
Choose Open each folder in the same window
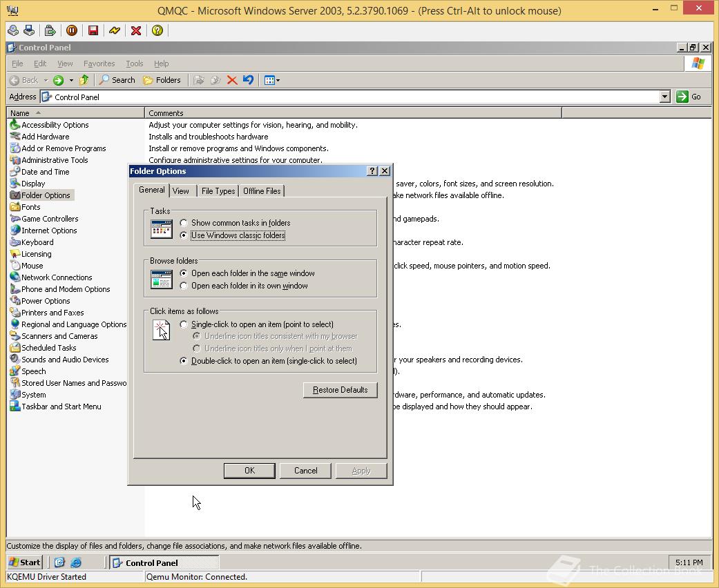248,273
